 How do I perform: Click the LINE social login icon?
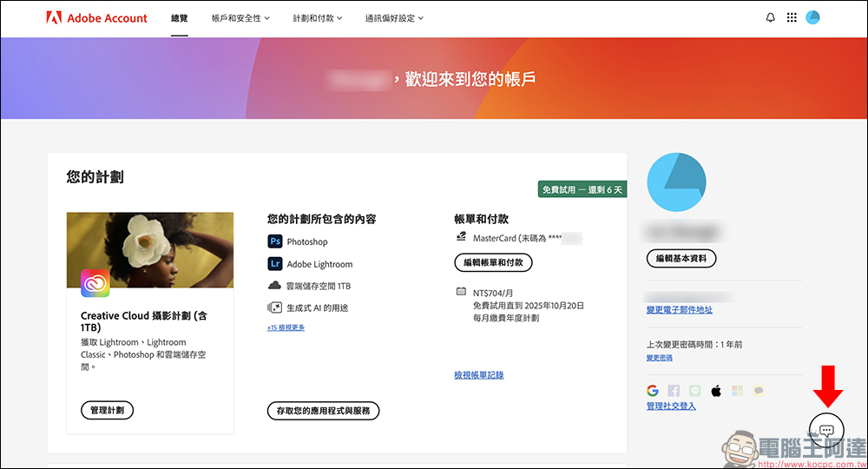point(694,391)
